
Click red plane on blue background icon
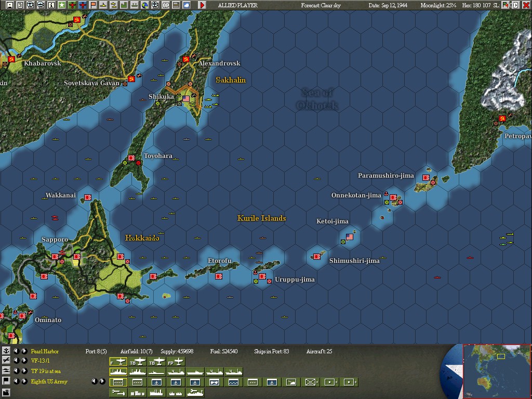tap(83, 5)
